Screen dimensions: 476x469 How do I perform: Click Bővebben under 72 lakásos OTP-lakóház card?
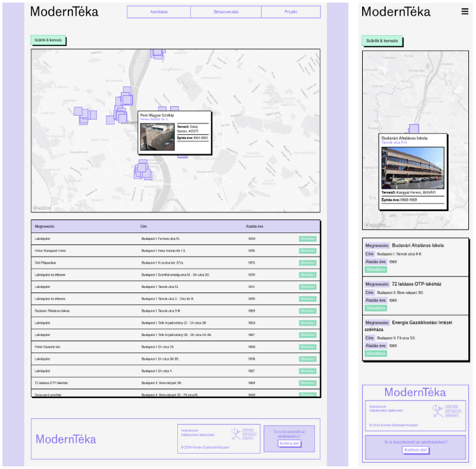coord(376,308)
